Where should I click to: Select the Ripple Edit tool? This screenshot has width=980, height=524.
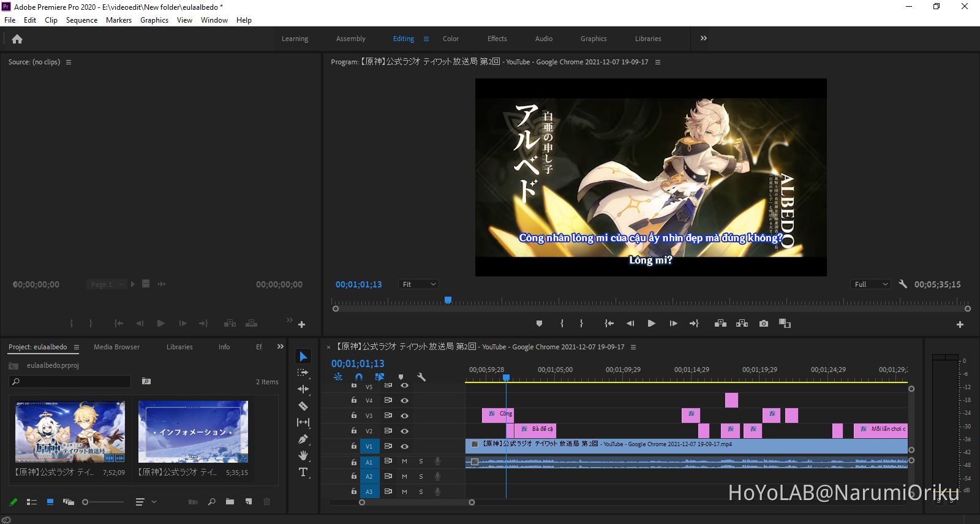coord(303,389)
